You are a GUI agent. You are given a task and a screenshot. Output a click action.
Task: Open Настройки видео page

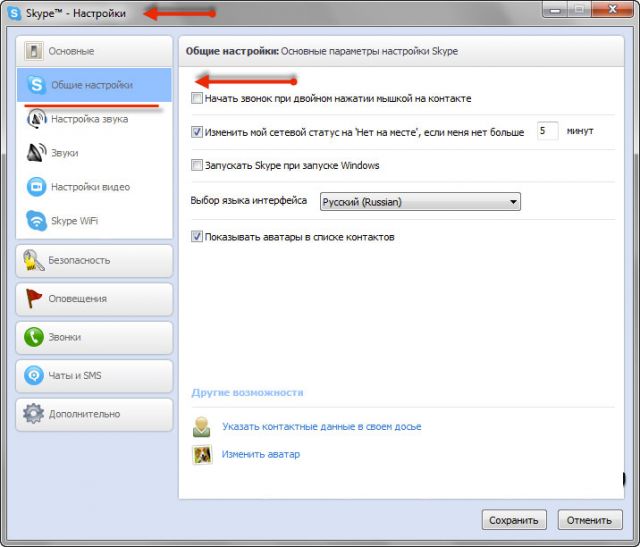(94, 187)
